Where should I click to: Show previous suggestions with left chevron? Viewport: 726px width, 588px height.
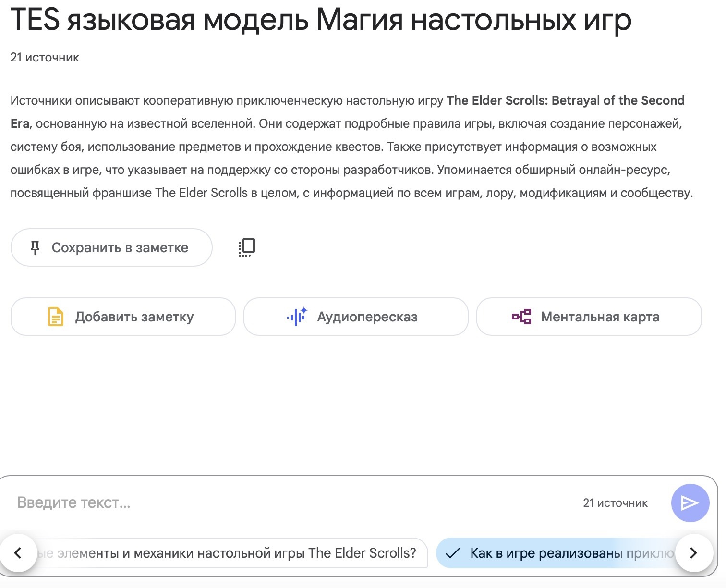click(18, 553)
